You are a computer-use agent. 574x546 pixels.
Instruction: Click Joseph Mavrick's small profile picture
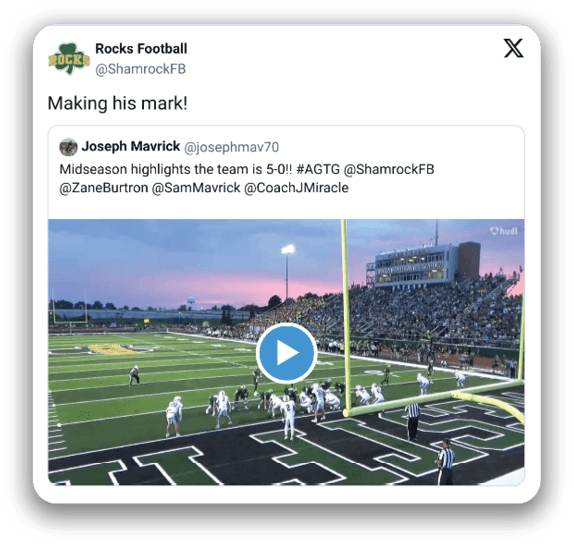[x=68, y=147]
